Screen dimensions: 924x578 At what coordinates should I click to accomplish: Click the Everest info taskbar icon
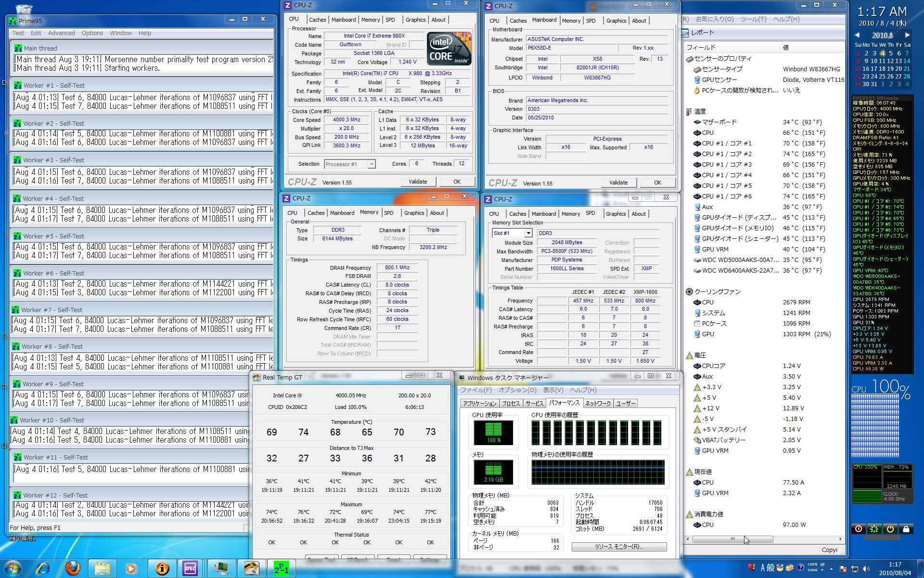click(162, 568)
